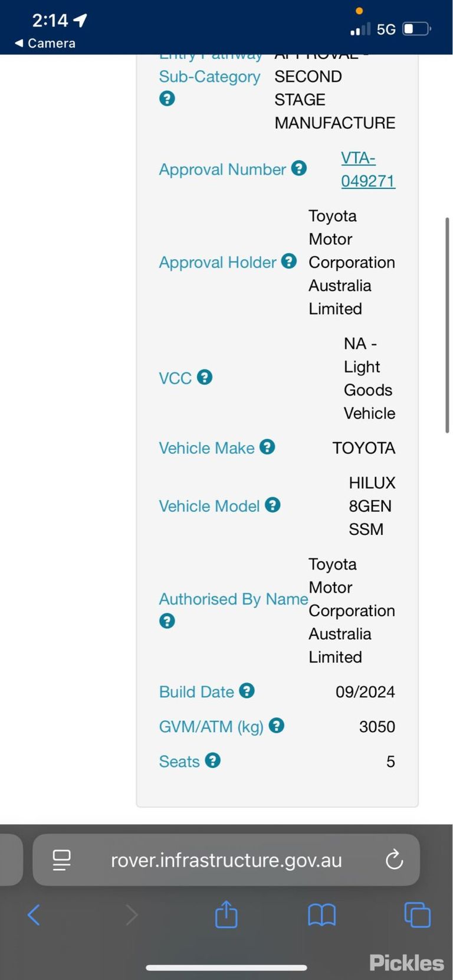
Task: Click the page vertical scrollbar
Action: (x=447, y=325)
